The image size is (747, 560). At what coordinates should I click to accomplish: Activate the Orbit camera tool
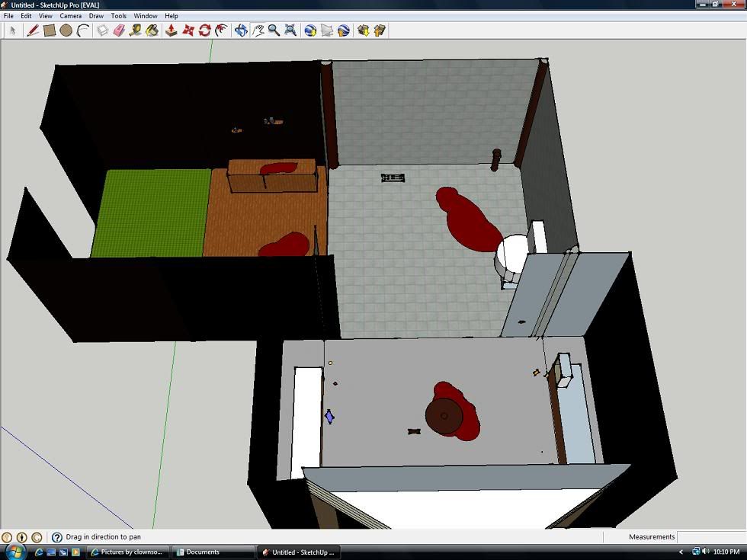(241, 30)
